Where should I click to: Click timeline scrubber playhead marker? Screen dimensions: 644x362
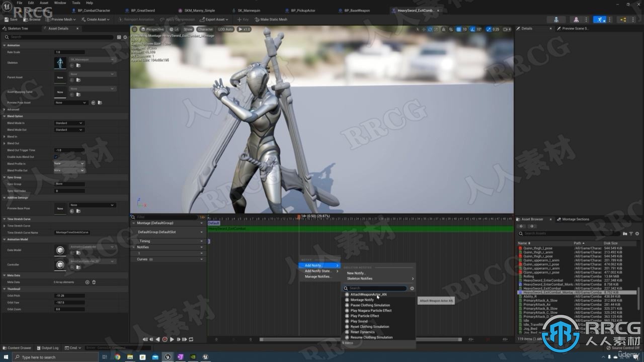[299, 217]
